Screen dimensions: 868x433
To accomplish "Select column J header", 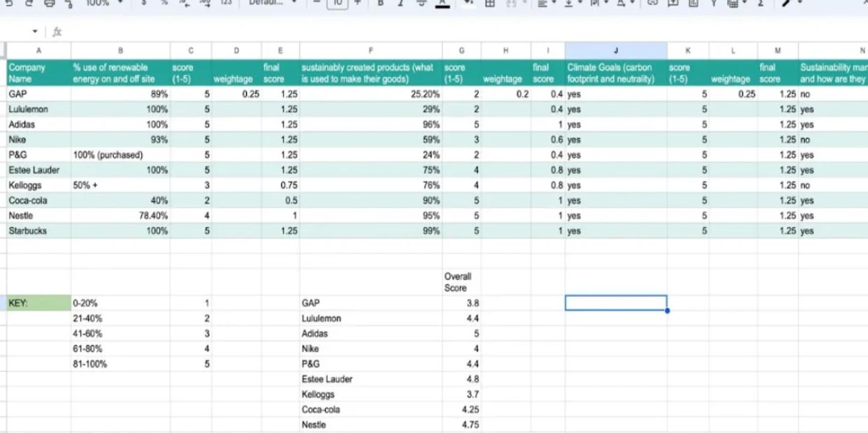I will coord(616,51).
